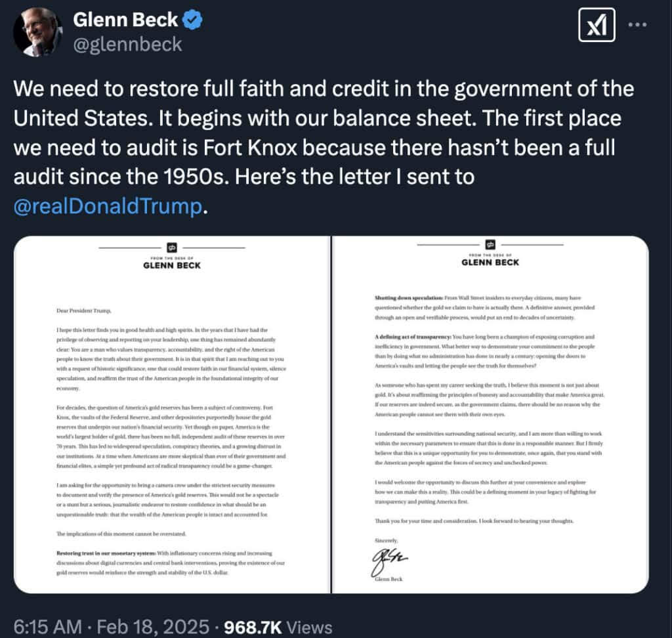Click the GLENN BECK heading on right letter

[x=490, y=263]
